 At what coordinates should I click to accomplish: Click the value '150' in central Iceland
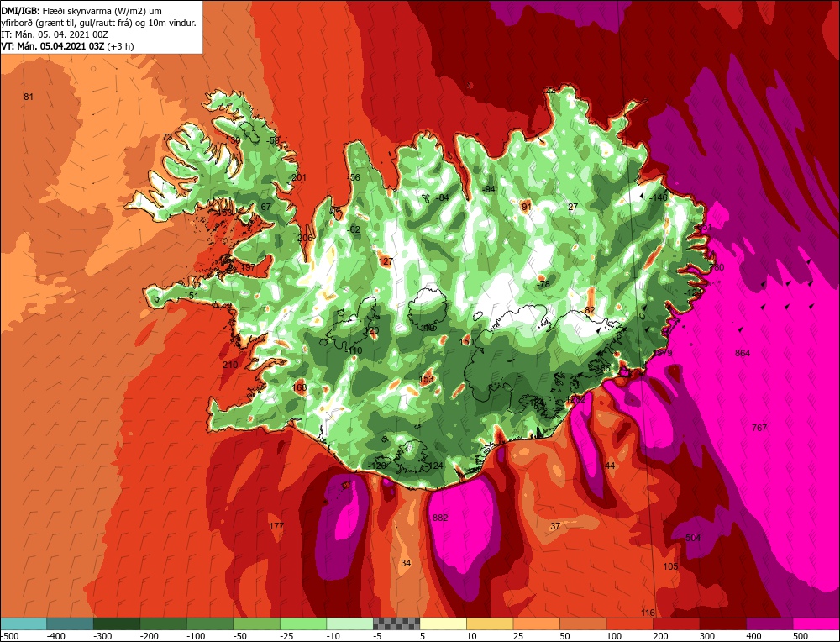click(x=466, y=341)
